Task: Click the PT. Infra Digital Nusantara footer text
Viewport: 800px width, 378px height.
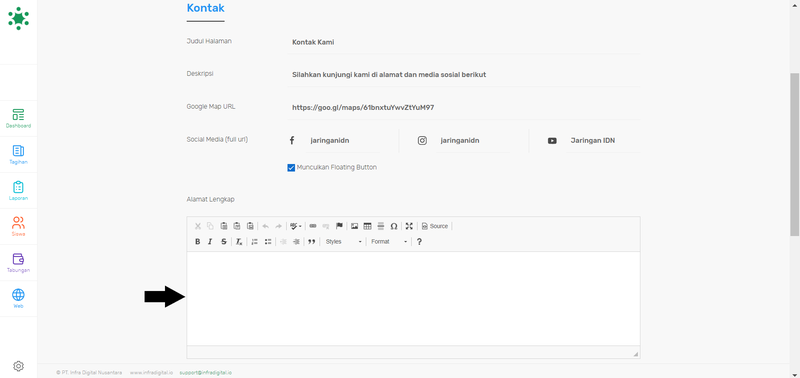Action: [x=89, y=373]
